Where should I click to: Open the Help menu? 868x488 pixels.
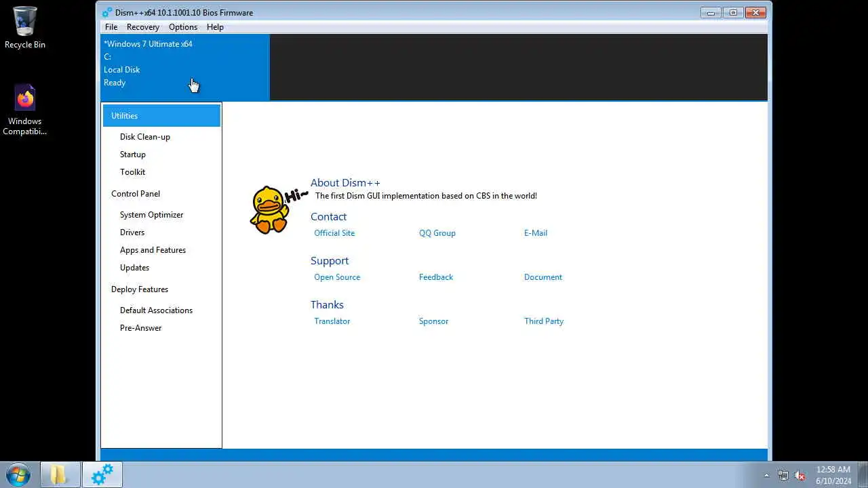pyautogui.click(x=215, y=27)
